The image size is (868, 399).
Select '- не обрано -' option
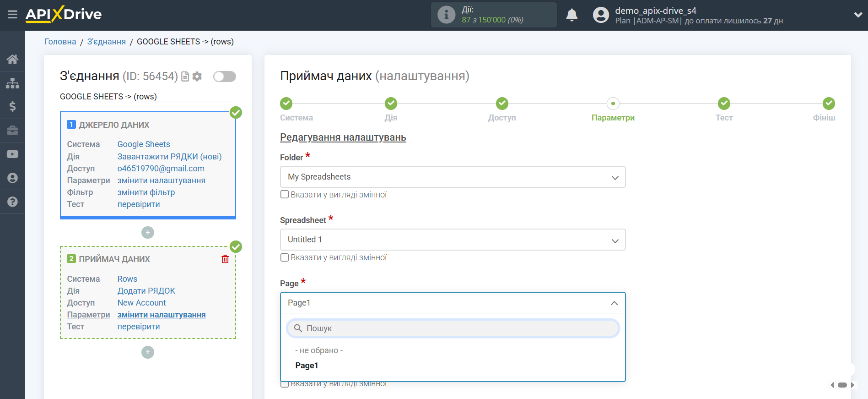tap(319, 350)
